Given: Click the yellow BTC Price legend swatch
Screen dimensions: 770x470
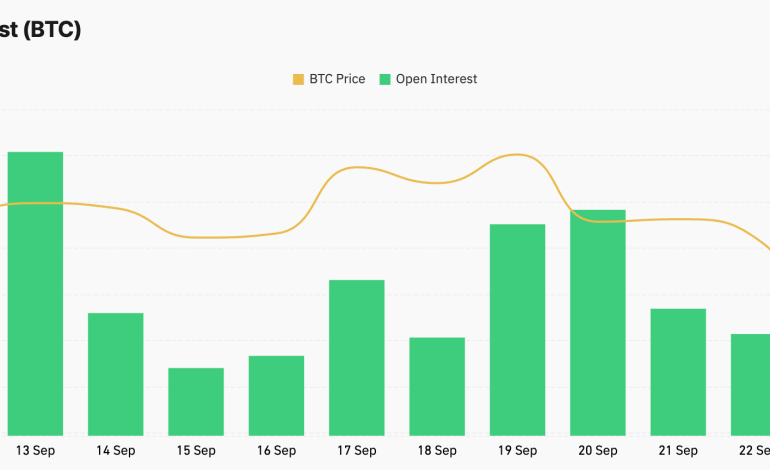Looking at the screenshot, I should coord(297,79).
